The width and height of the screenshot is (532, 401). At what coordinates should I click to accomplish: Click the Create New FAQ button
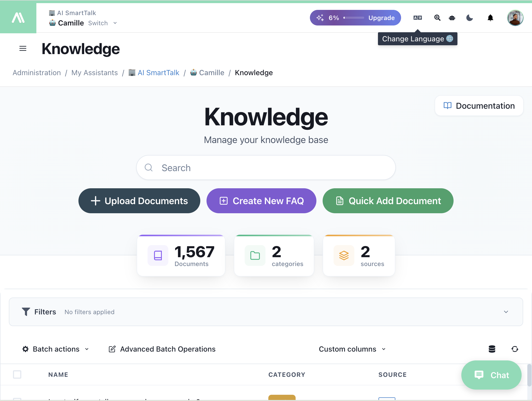click(261, 201)
